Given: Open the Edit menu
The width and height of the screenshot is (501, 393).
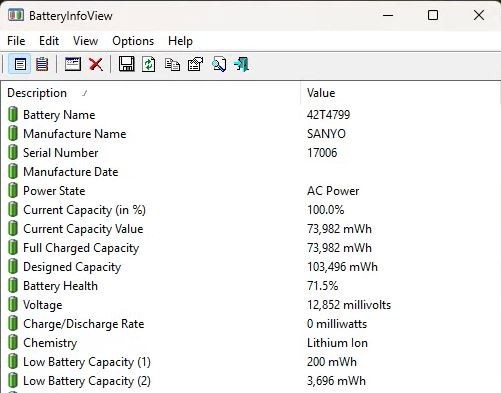Looking at the screenshot, I should [x=49, y=41].
